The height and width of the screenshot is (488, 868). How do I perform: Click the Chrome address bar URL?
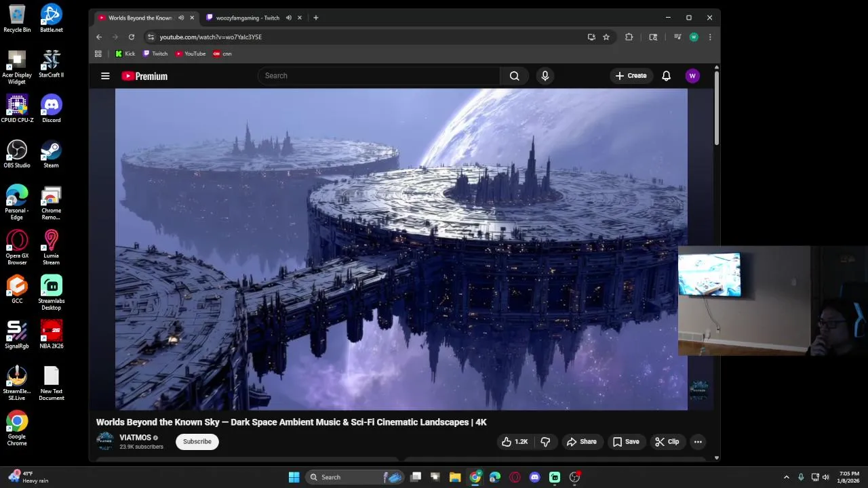tap(210, 37)
